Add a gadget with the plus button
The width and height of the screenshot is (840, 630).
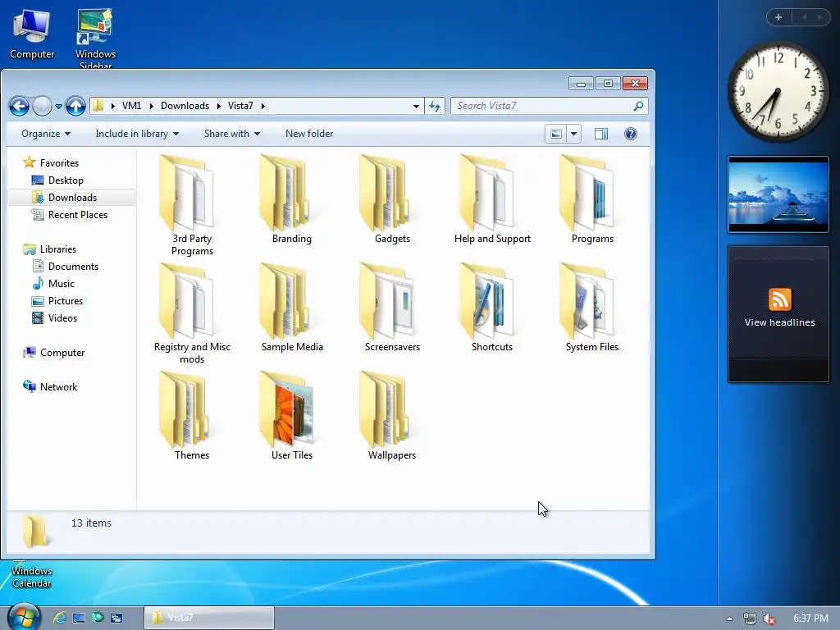[778, 18]
